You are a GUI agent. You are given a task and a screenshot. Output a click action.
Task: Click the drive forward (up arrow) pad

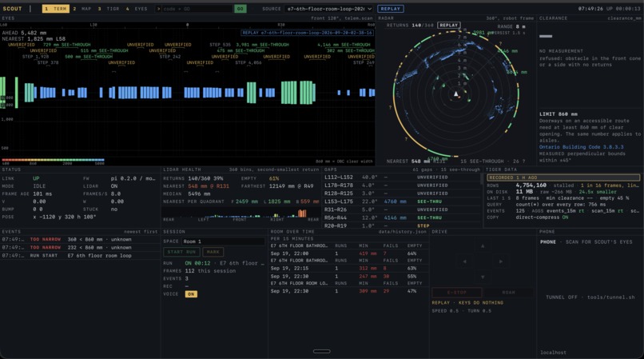point(483,246)
